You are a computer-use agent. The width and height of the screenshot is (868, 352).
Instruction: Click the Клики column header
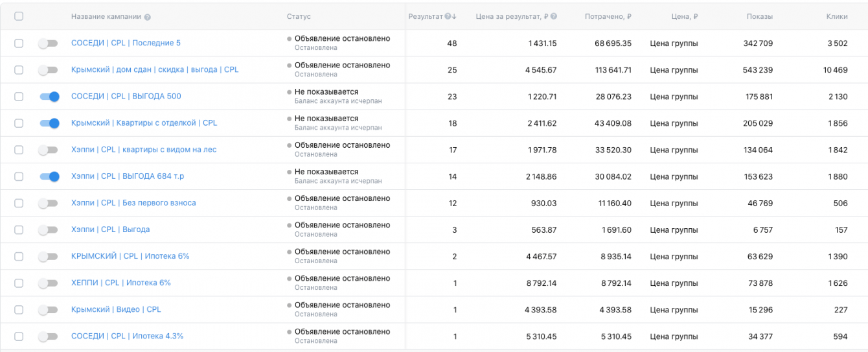[x=837, y=17]
